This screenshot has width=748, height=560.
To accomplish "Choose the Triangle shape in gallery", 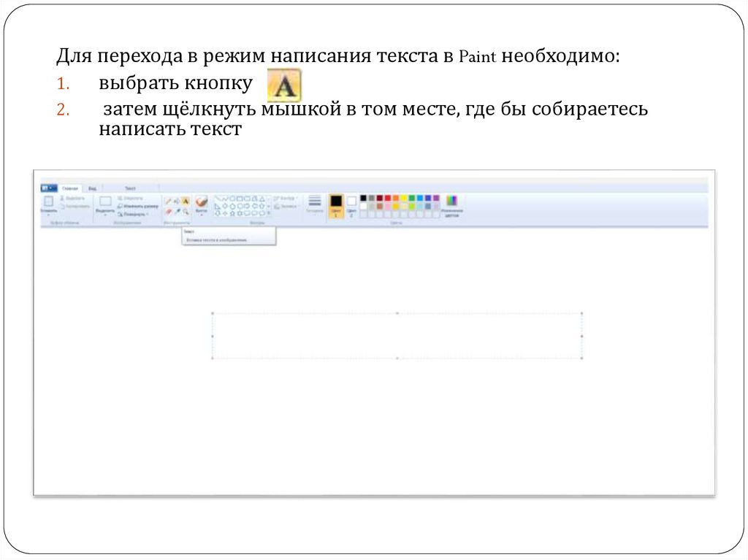I will pos(262,199).
